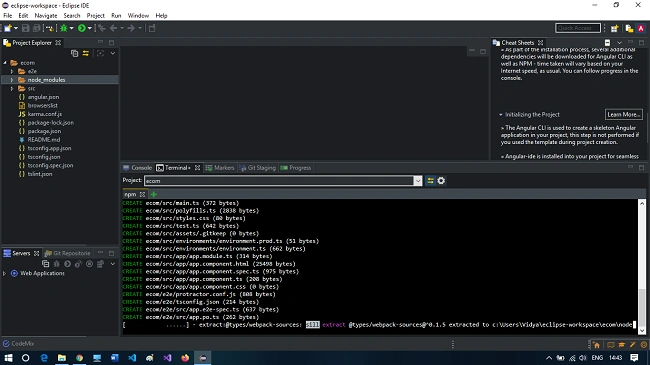The image size is (650, 365).
Task: Open the Window menu
Action: coord(138,16)
